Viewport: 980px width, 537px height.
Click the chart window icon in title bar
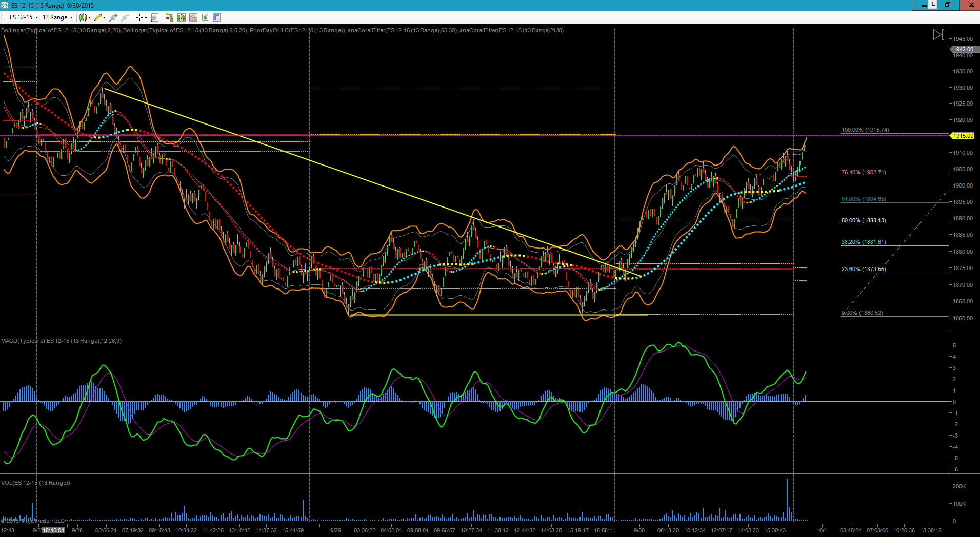(x=5, y=5)
